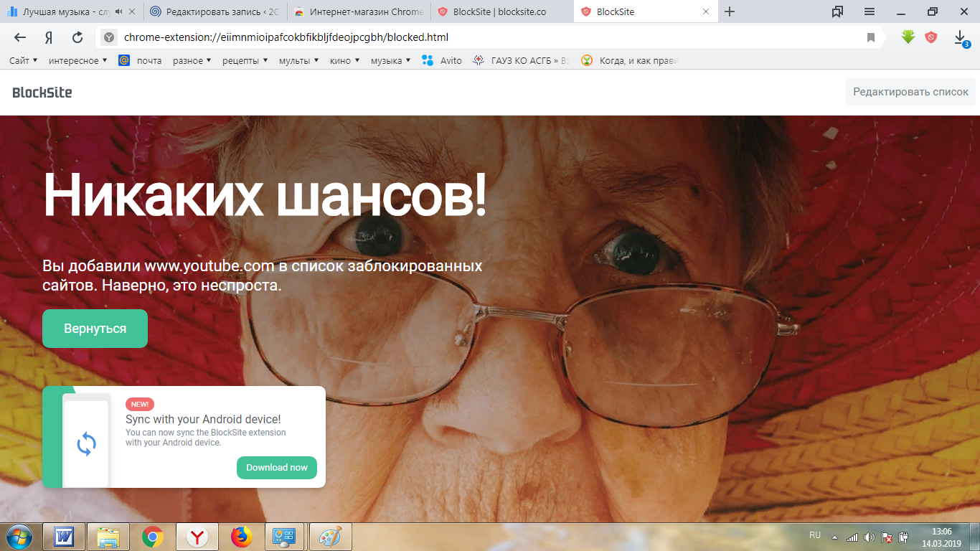Expand the разное bookmarks folder
Screen dimensions: 980x551
tap(192, 61)
